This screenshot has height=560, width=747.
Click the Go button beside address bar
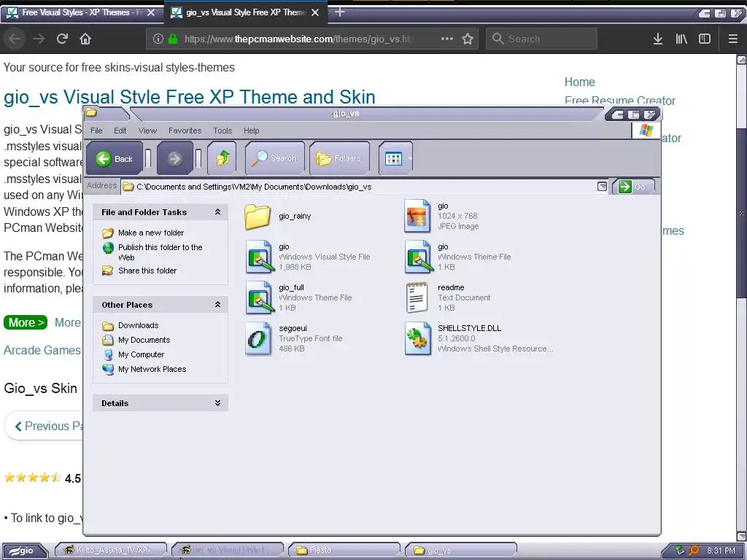(633, 187)
